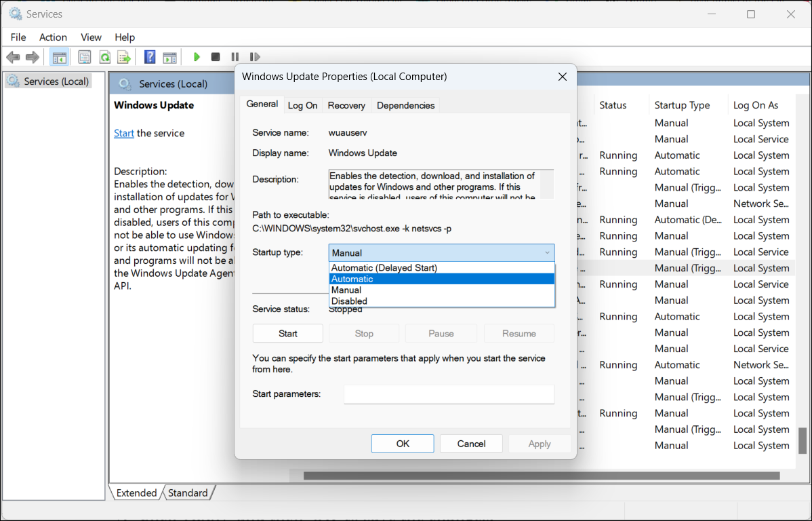Image resolution: width=812 pixels, height=521 pixels.
Task: Select Services (Local) in the console tree
Action: point(49,81)
